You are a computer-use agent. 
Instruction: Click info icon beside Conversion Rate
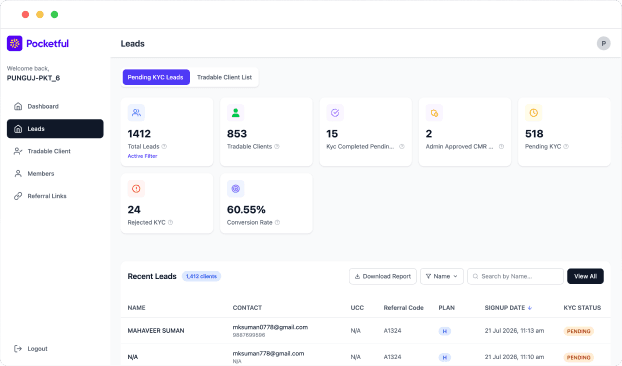[x=277, y=222]
